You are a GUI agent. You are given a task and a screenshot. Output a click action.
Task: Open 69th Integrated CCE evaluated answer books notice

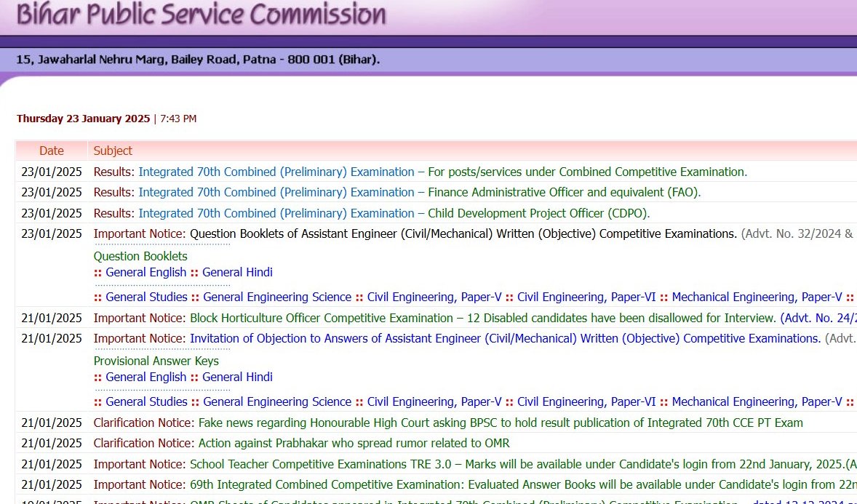(x=523, y=485)
